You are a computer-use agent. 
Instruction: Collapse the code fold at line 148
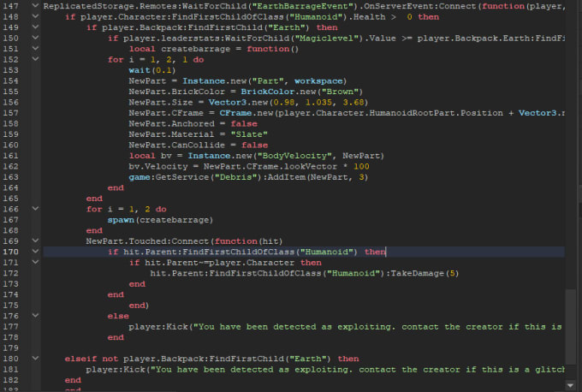[35, 16]
